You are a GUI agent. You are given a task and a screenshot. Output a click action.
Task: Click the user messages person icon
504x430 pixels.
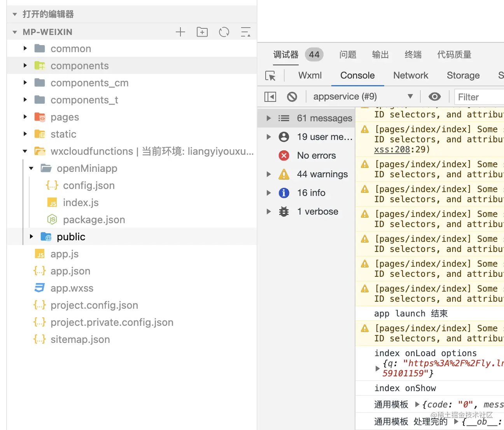click(x=284, y=137)
